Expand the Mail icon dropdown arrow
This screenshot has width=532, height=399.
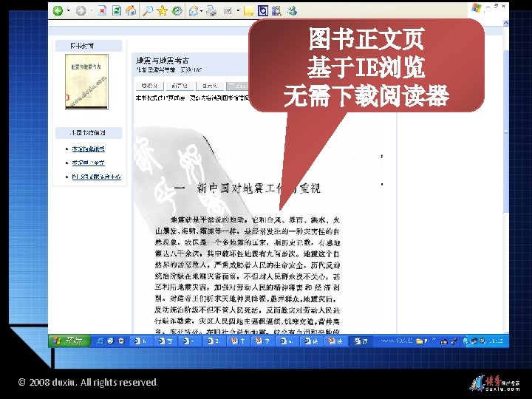(202, 11)
